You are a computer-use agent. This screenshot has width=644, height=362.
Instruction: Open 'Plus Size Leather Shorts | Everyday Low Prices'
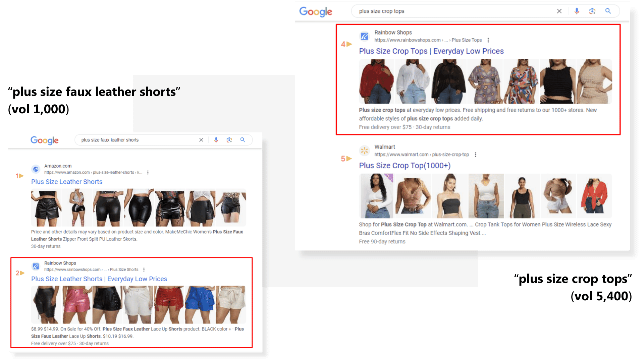99,279
